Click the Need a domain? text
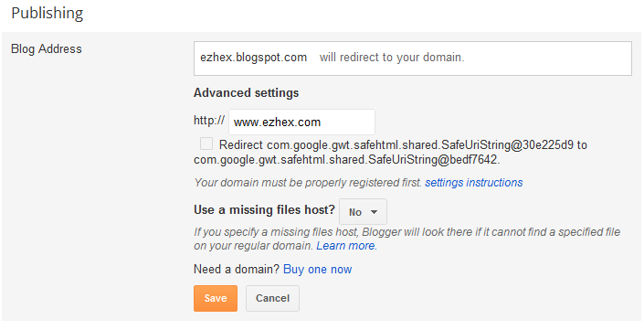 click(x=237, y=270)
